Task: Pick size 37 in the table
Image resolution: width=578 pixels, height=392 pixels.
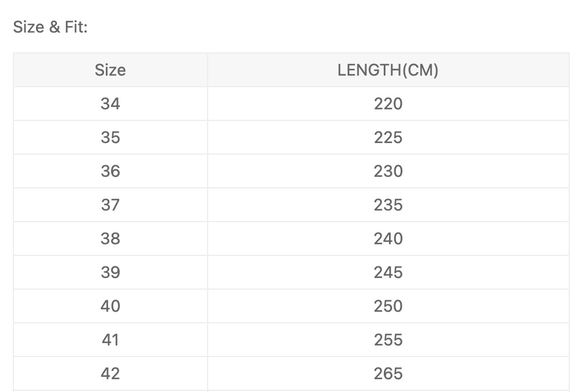Action: pos(110,205)
